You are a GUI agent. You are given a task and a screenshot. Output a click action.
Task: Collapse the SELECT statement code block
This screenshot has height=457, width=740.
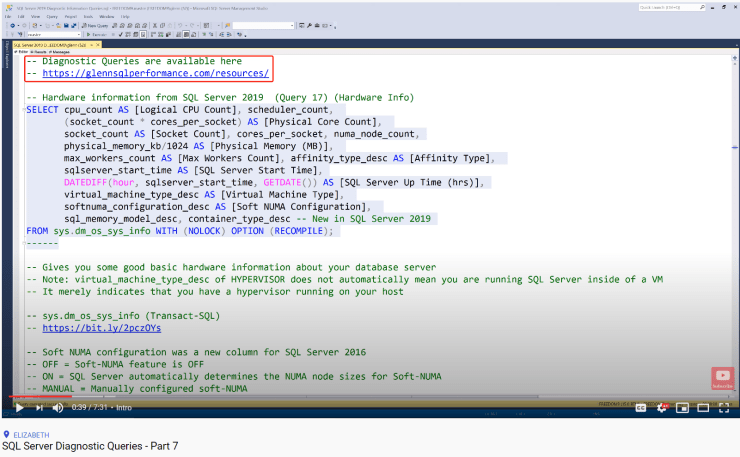(24, 110)
